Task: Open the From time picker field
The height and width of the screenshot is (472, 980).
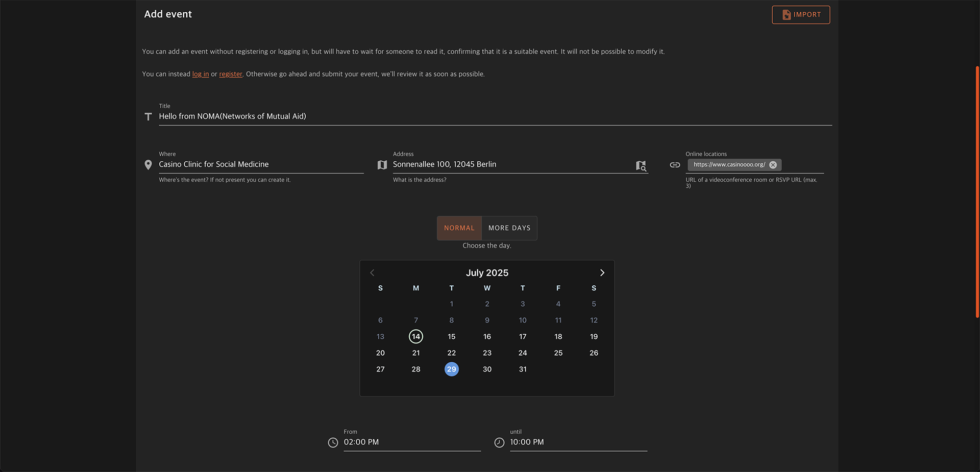Action: click(x=411, y=442)
